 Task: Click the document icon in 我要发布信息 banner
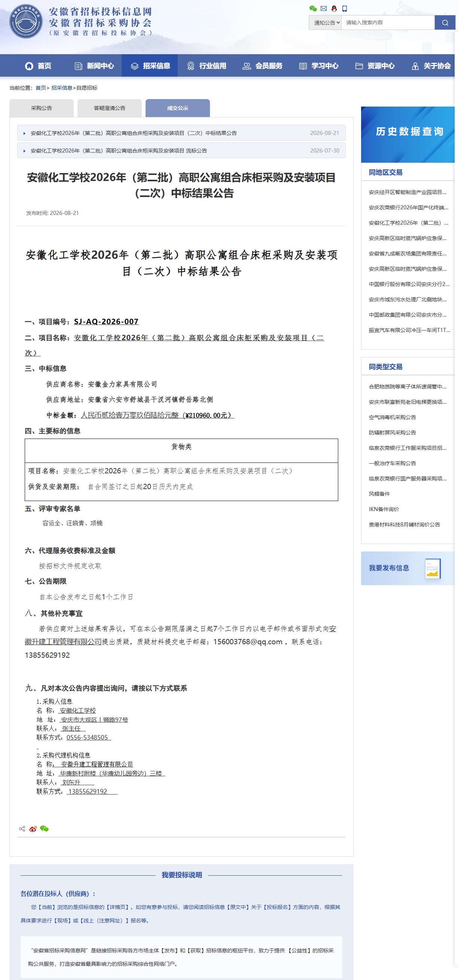pos(433,568)
